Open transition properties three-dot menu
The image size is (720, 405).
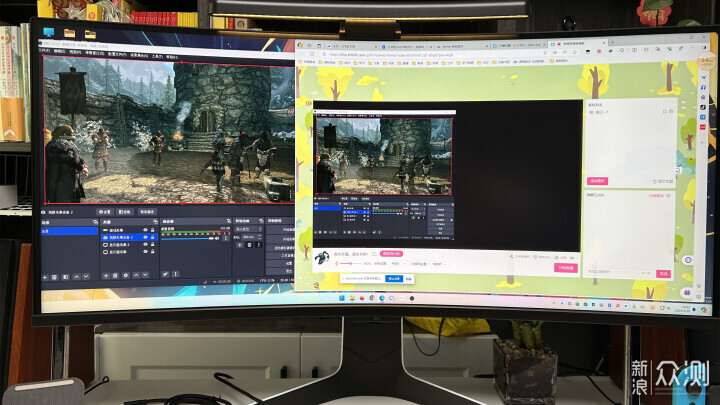click(258, 245)
